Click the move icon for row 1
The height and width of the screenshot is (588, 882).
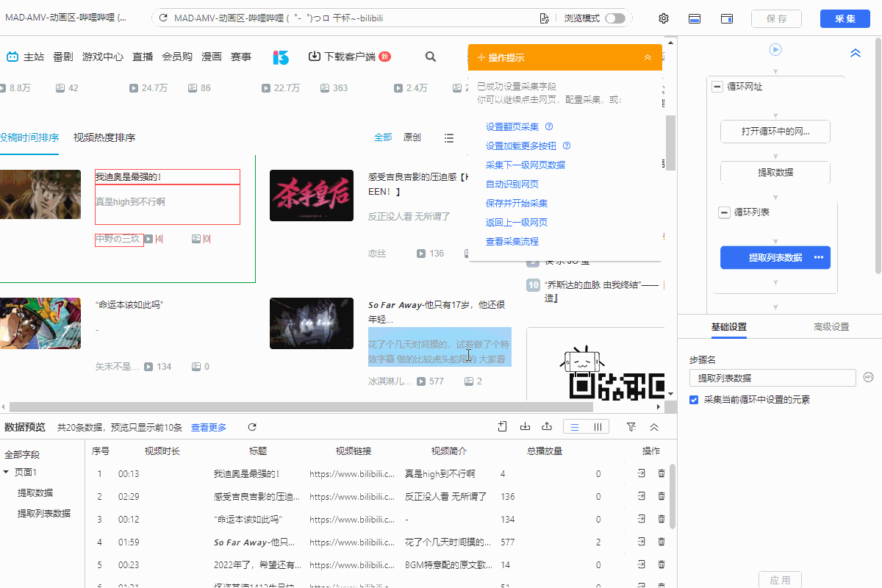click(x=642, y=474)
